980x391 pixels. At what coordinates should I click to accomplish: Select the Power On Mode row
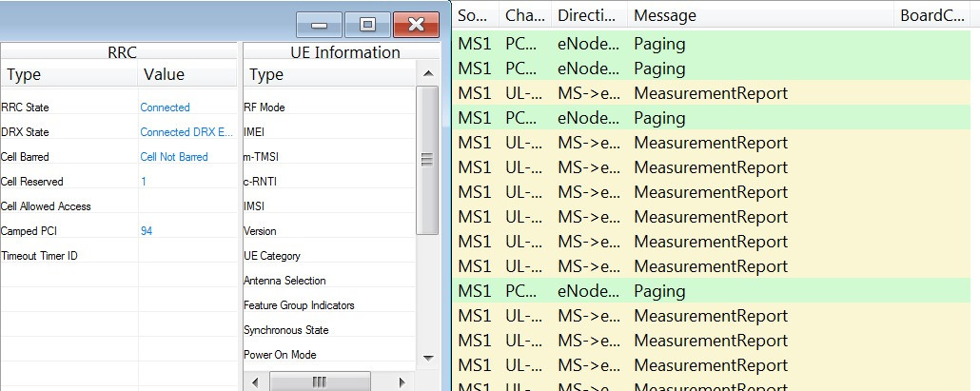click(329, 355)
